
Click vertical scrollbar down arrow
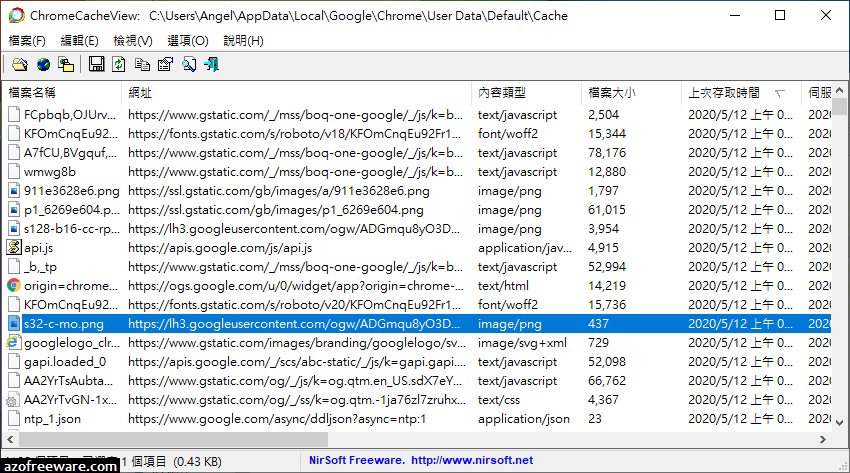[x=839, y=423]
